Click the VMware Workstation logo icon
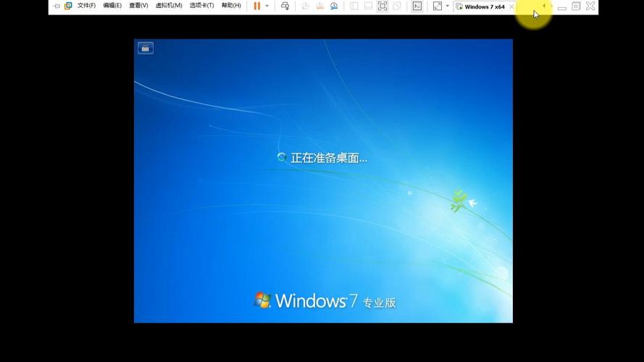 [x=68, y=6]
